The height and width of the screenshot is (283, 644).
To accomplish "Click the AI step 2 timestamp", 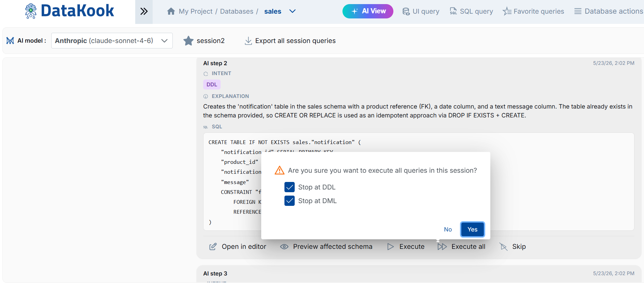I will 614,63.
